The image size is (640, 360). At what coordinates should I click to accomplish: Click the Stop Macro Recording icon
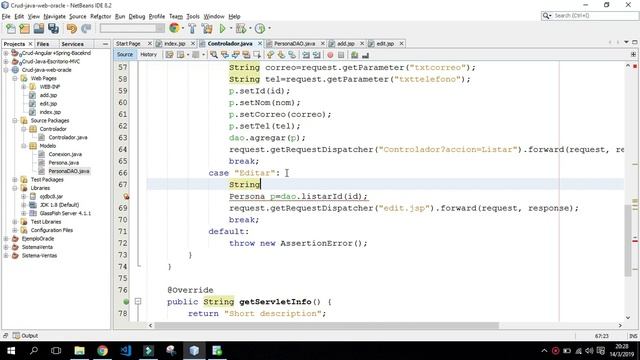[341, 55]
